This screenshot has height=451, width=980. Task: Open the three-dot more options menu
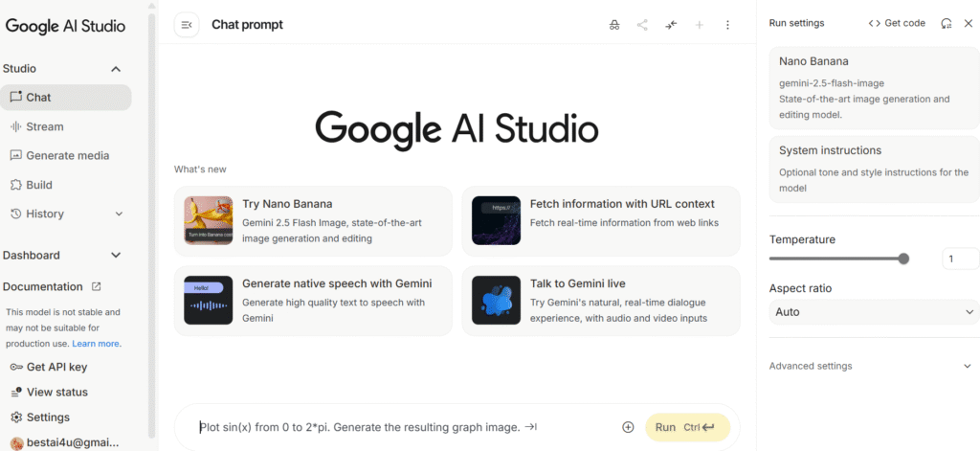click(x=727, y=25)
